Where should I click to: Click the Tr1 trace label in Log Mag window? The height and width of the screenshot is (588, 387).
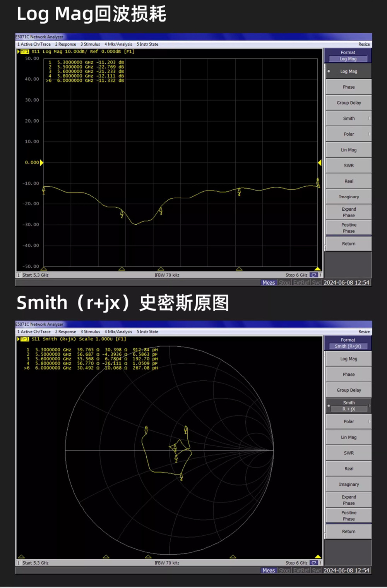pyautogui.click(x=24, y=52)
